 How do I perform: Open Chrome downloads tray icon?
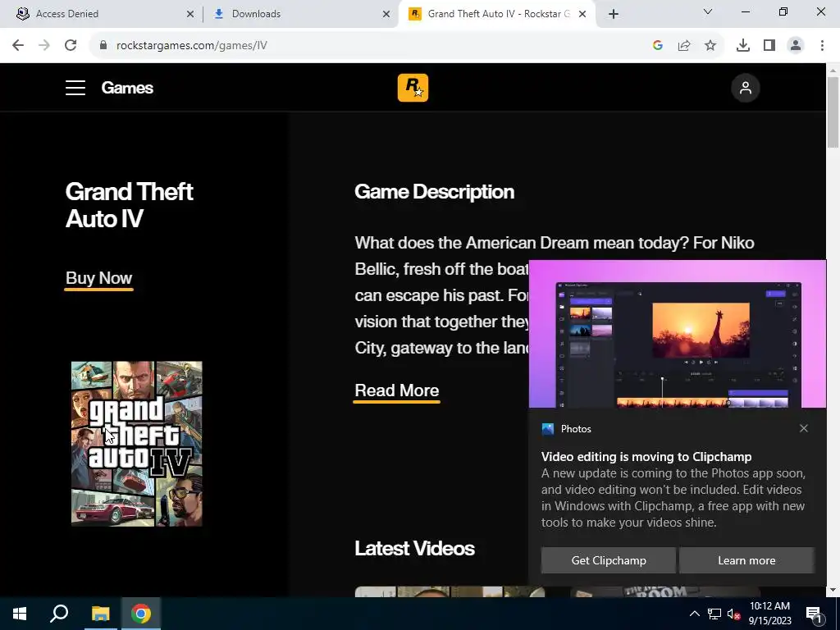tap(743, 46)
